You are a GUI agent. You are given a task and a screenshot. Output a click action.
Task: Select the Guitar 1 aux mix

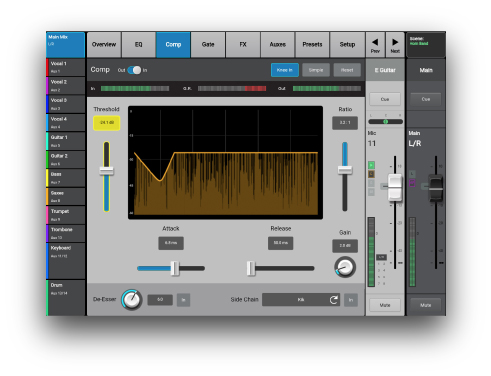pyautogui.click(x=66, y=141)
